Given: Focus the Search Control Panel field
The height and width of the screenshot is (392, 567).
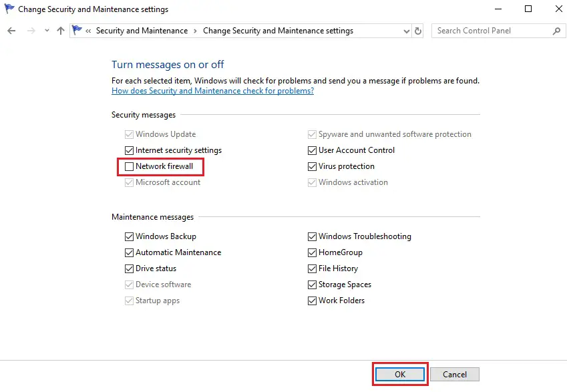Looking at the screenshot, I should (498, 31).
